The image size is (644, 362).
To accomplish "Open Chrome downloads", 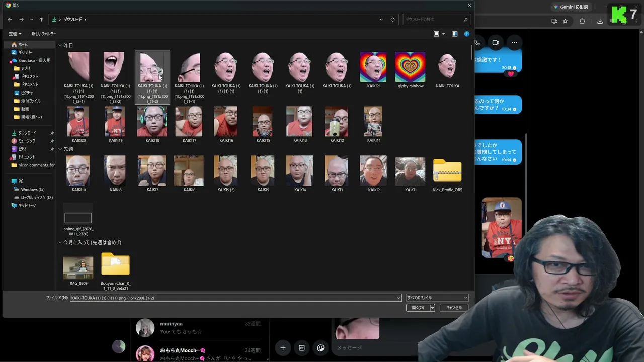I will tap(600, 21).
